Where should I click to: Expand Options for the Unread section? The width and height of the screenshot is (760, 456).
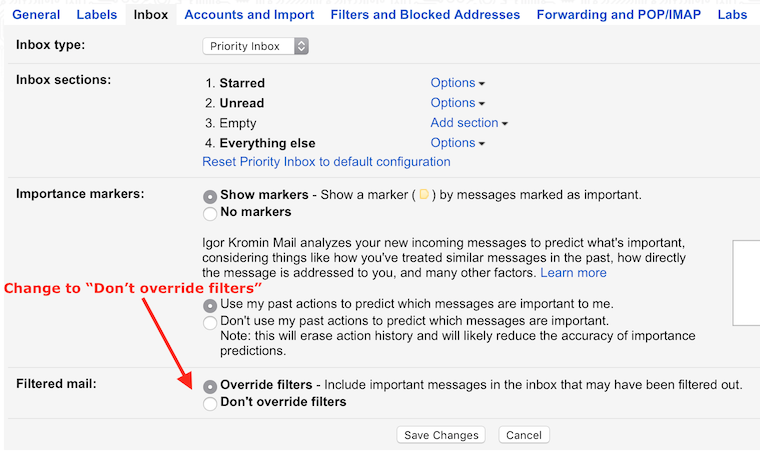[458, 103]
